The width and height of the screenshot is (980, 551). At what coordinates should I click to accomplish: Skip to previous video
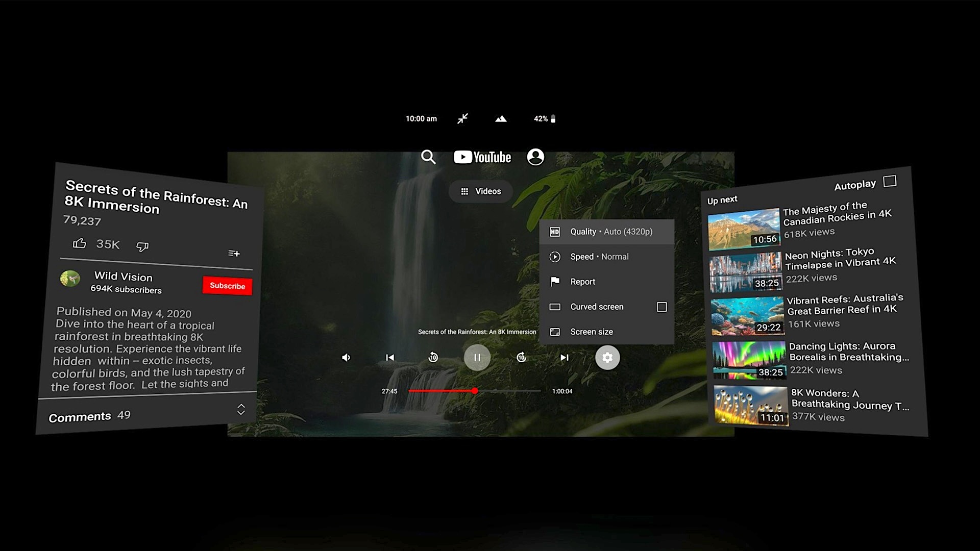pos(390,358)
